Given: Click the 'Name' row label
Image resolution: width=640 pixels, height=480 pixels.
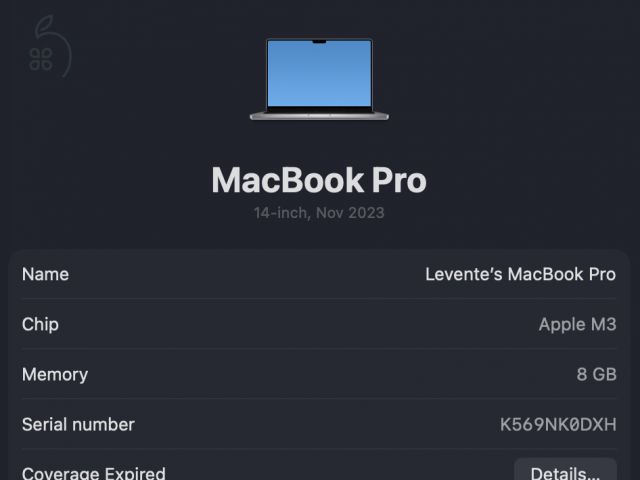Looking at the screenshot, I should tap(45, 274).
